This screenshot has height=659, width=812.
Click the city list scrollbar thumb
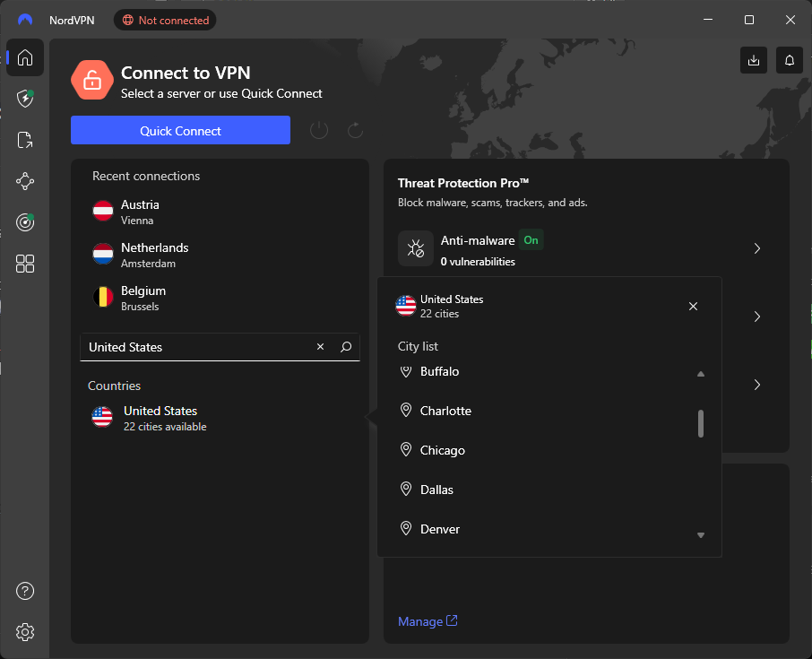(x=701, y=424)
